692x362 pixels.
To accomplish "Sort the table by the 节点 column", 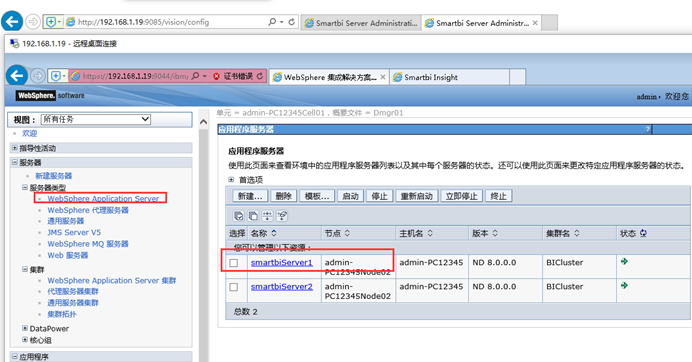I will 347,233.
